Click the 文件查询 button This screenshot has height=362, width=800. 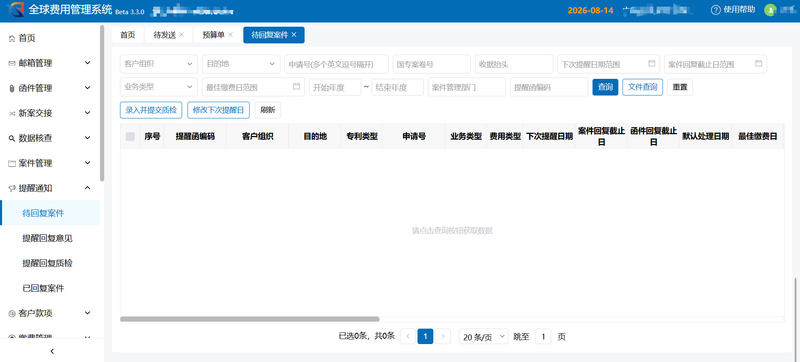(642, 87)
